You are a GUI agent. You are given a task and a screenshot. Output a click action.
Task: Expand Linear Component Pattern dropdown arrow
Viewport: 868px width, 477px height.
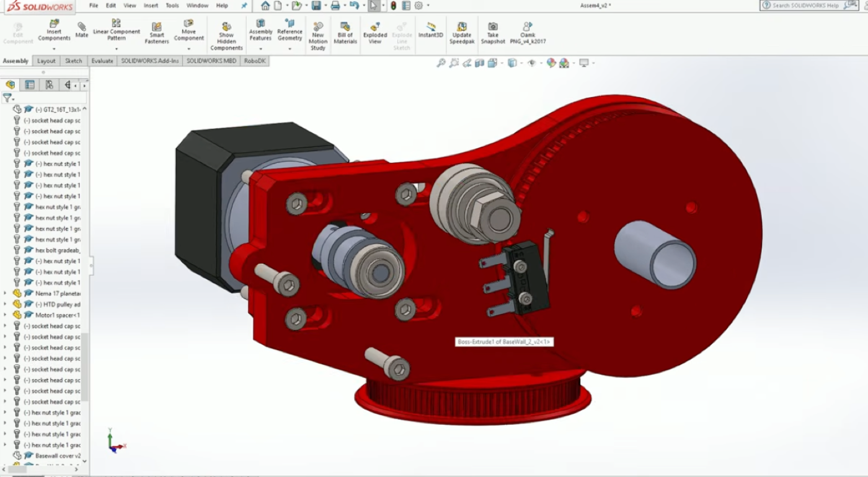(x=117, y=48)
